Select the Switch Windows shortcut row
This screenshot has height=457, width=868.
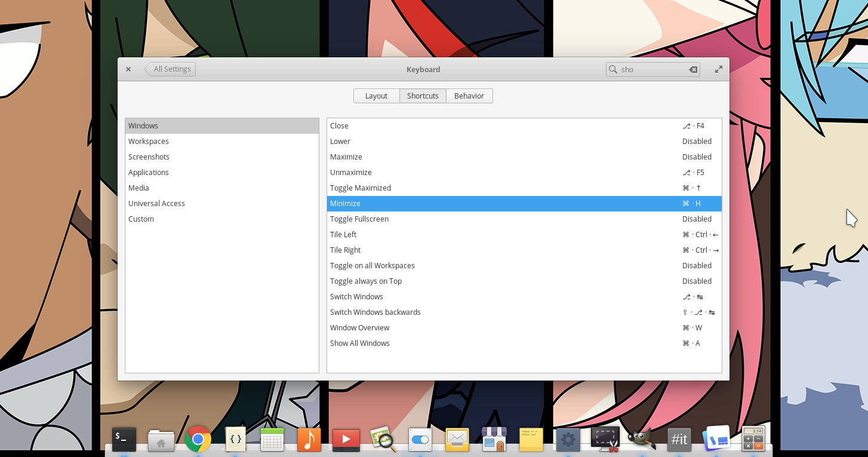(524, 296)
